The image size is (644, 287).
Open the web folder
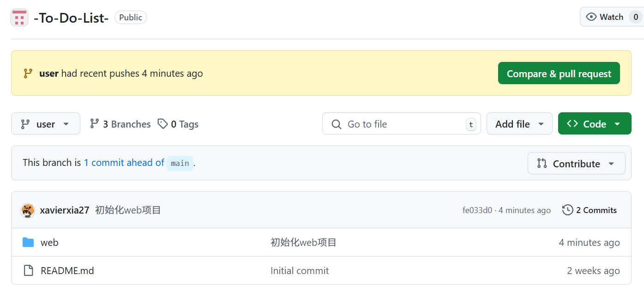49,243
